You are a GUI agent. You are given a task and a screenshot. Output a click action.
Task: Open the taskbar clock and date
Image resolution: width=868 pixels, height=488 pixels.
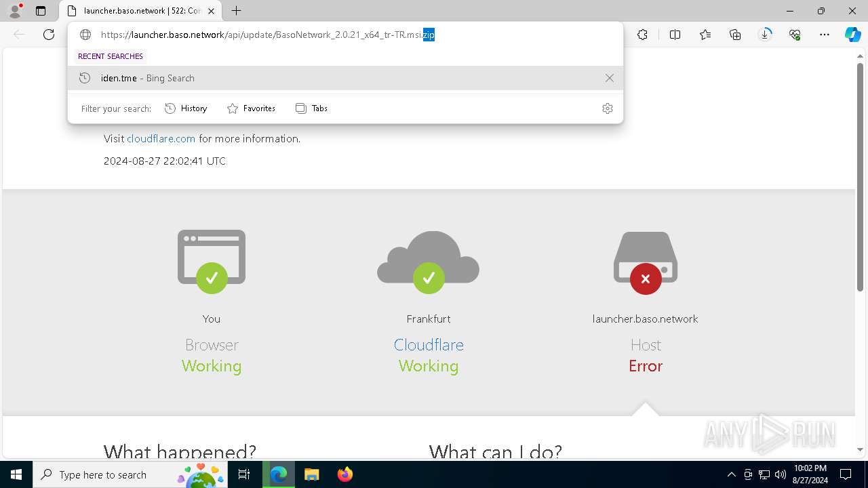click(810, 474)
